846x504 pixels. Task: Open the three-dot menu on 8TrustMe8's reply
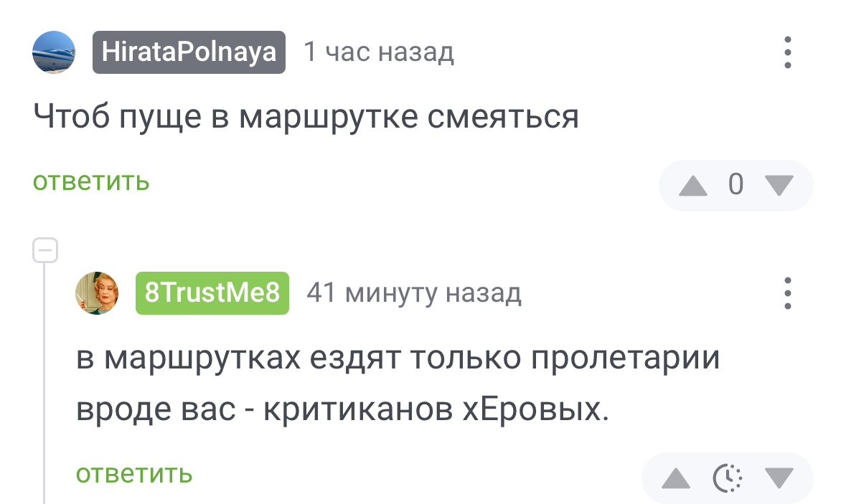coord(787,293)
